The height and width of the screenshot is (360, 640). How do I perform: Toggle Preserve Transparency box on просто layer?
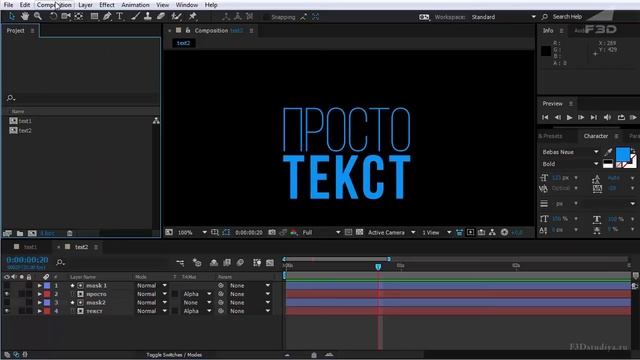click(x=175, y=294)
